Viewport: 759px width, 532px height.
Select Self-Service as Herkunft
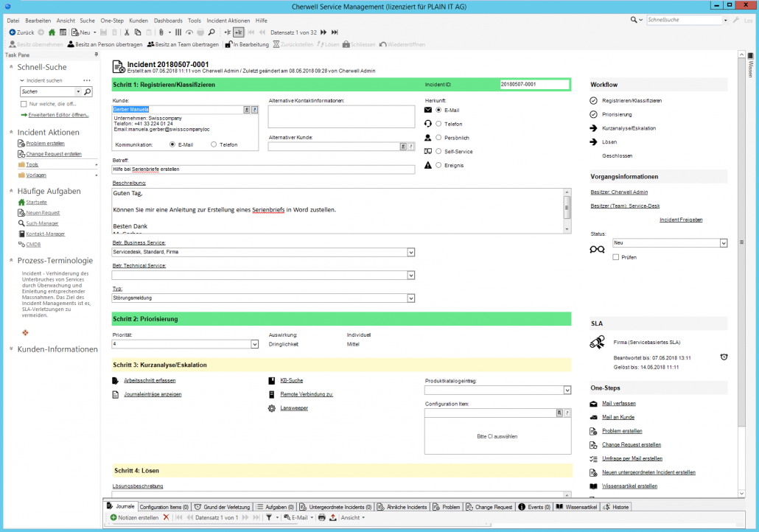coord(438,152)
